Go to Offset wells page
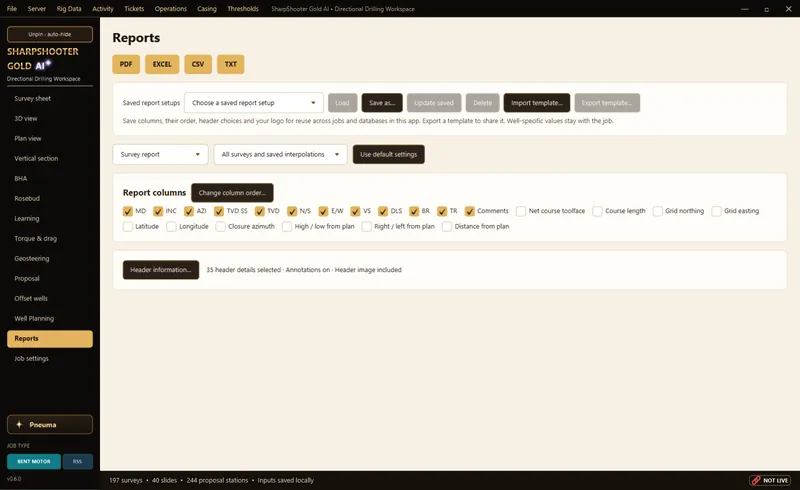The height and width of the screenshot is (490, 800). [x=50, y=299]
